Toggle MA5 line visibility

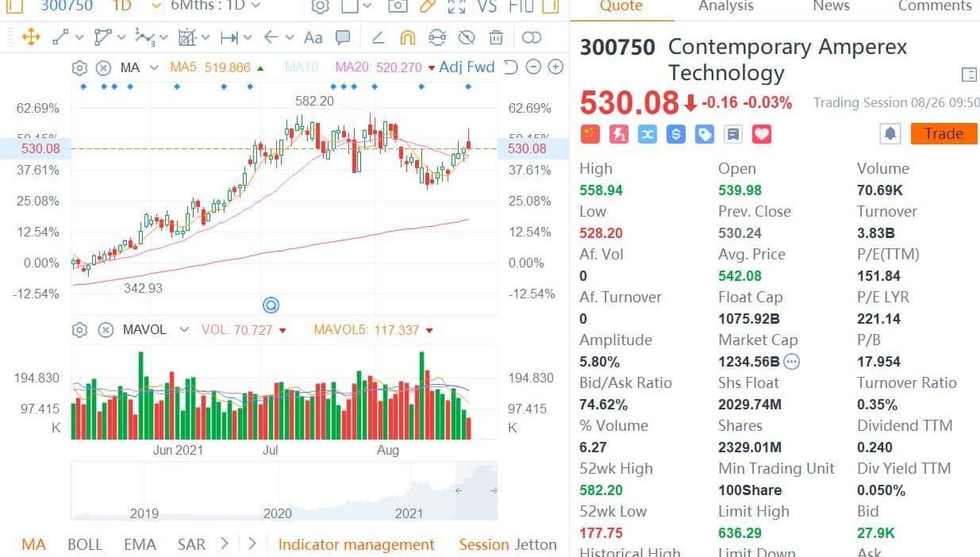[x=210, y=67]
